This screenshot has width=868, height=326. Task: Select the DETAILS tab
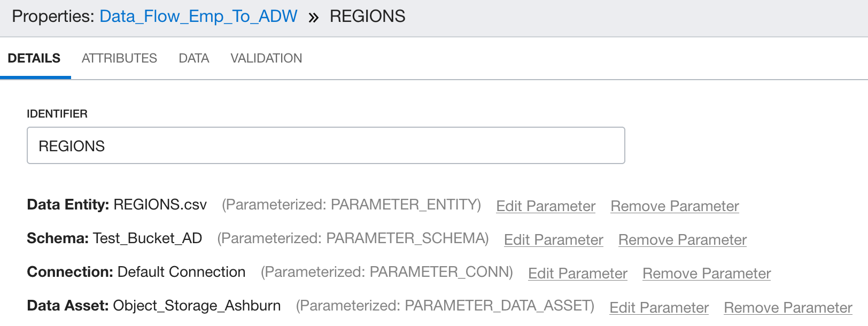(x=34, y=58)
